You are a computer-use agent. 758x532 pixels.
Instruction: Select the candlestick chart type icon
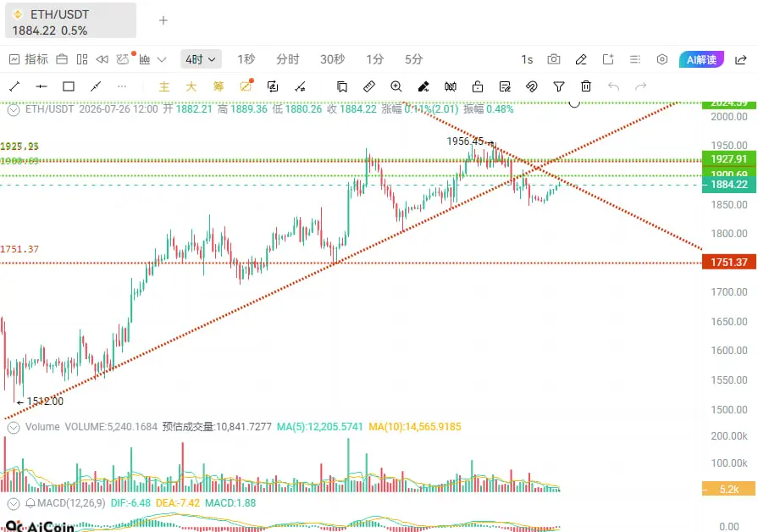145,59
